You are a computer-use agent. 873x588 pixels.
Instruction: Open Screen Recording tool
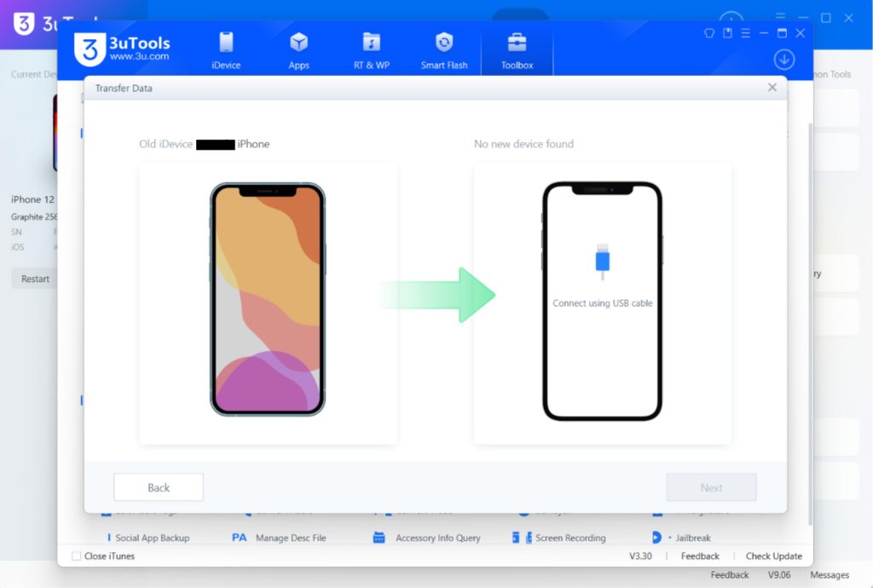pos(570,538)
